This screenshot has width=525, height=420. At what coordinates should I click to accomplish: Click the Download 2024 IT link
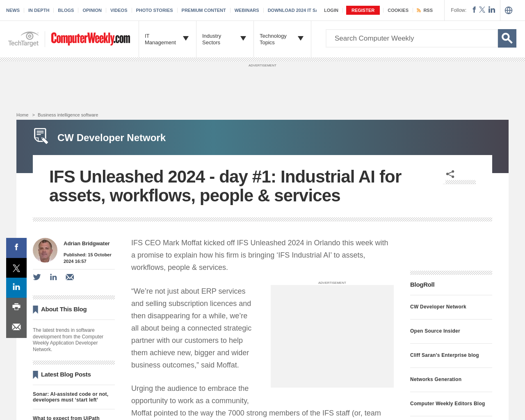pos(292,10)
